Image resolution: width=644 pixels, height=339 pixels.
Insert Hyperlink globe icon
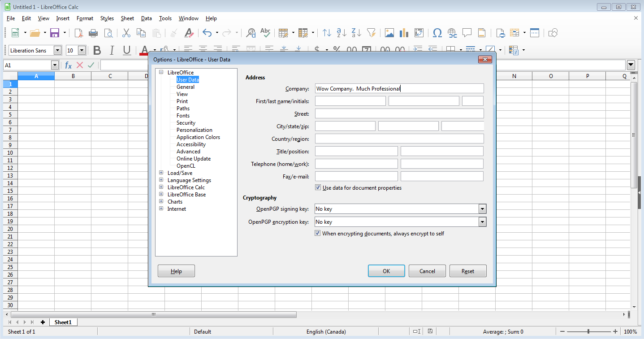[x=452, y=33]
